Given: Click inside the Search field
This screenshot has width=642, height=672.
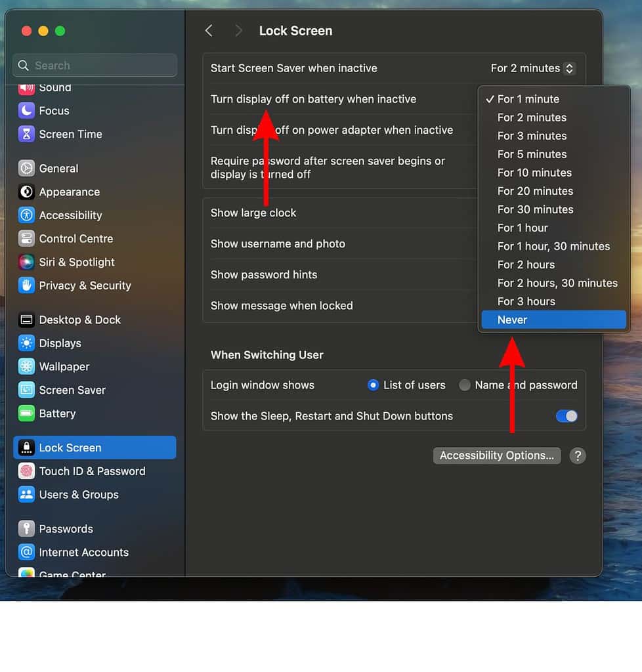Looking at the screenshot, I should [x=94, y=65].
